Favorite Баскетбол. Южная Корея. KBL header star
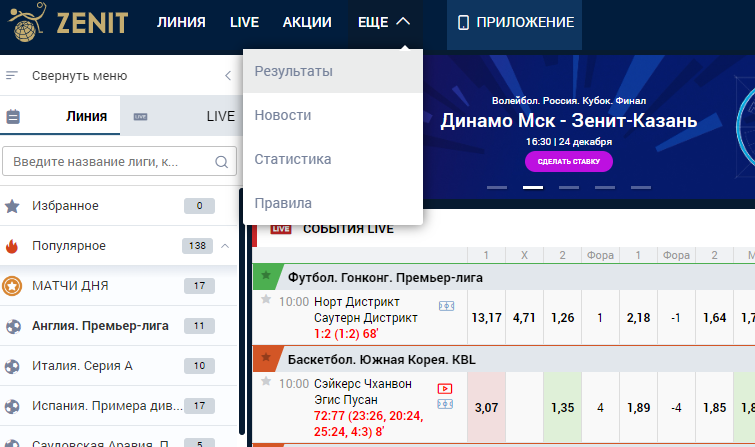755x447 pixels. coord(266,357)
